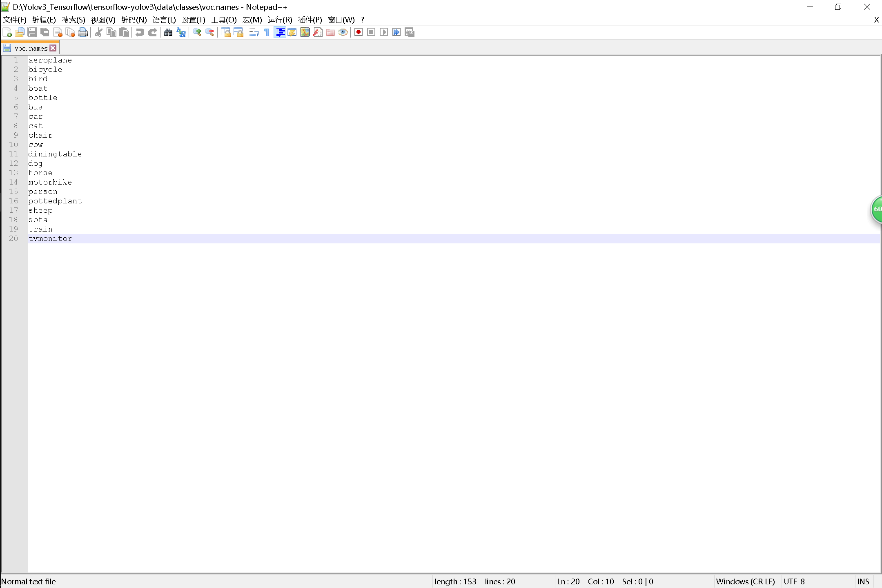Open the 编码(N) menu

pos(134,20)
